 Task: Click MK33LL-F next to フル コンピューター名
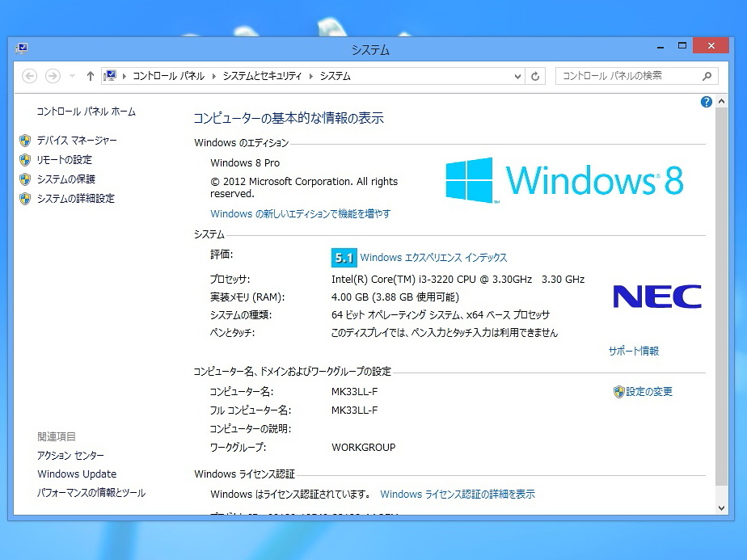coord(354,410)
